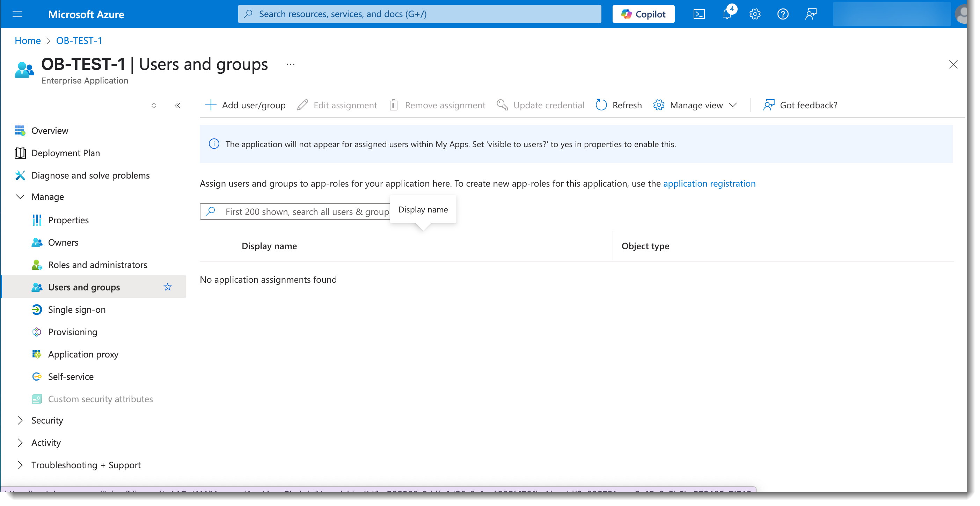Open the notifications bell
Screen dimensions: 980x506
(727, 14)
